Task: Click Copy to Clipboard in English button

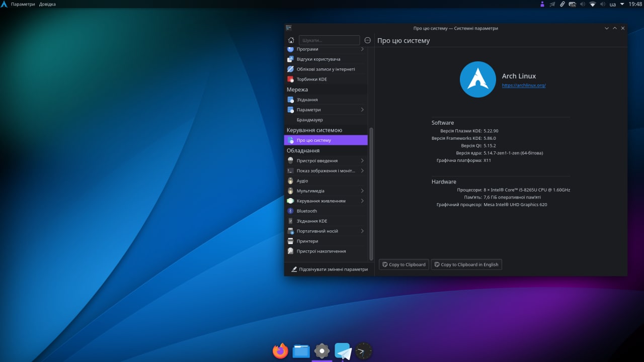Action: 466,264
